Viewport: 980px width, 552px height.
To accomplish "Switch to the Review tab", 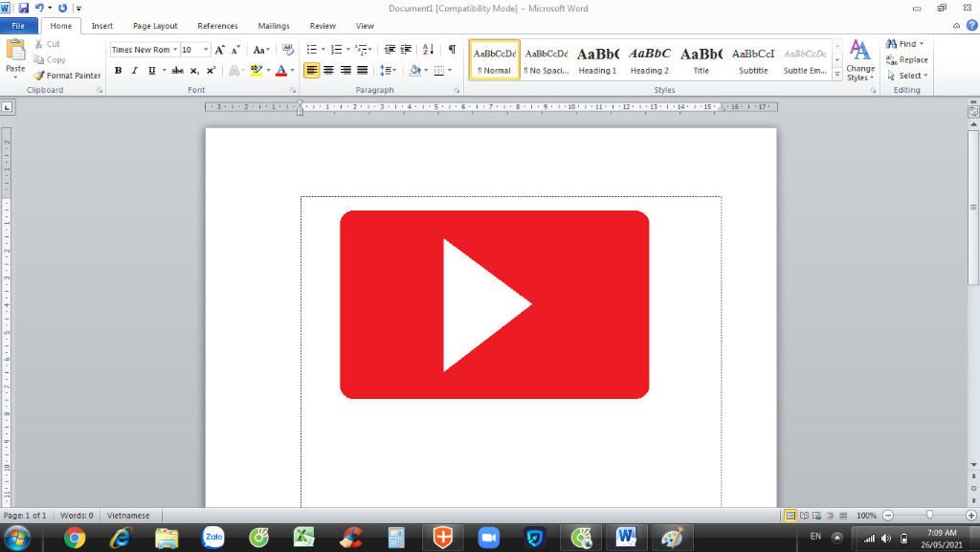I will tap(323, 26).
